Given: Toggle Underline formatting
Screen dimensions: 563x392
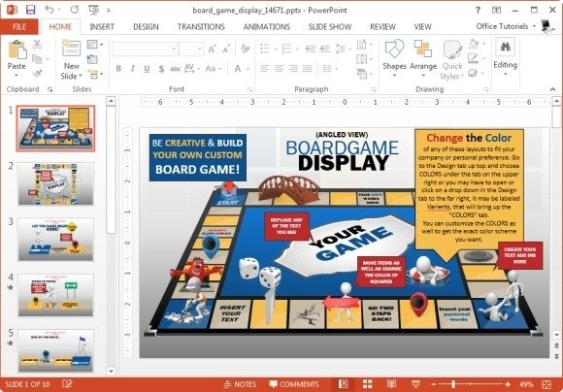Looking at the screenshot, I should pos(147,69).
